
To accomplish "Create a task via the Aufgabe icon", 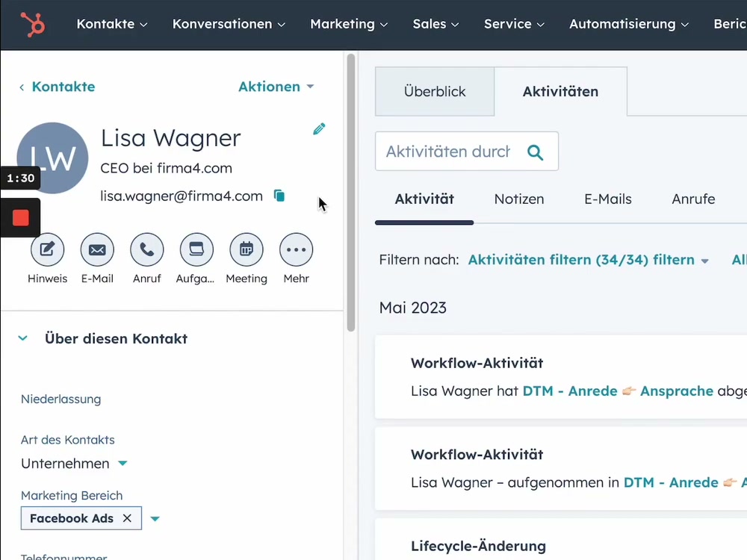I will pyautogui.click(x=196, y=249).
